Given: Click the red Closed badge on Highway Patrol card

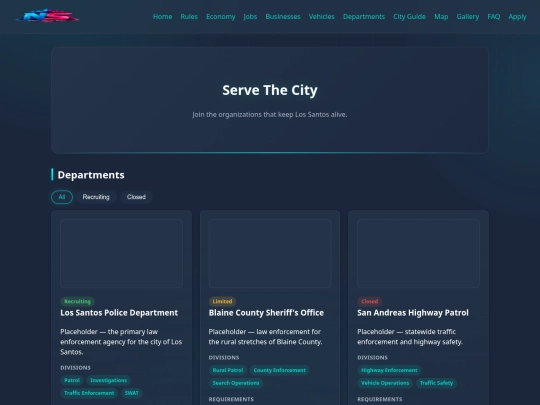Looking at the screenshot, I should tap(370, 301).
